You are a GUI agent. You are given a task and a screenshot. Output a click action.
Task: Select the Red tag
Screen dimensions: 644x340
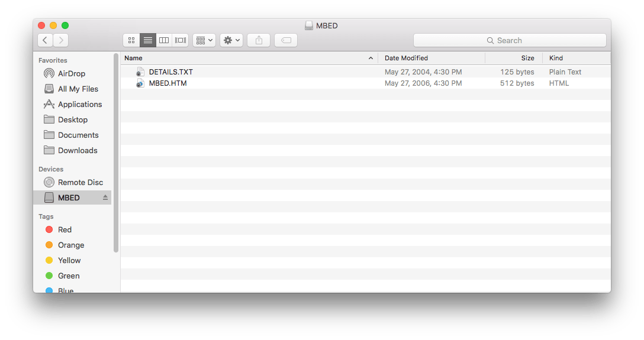coord(65,229)
